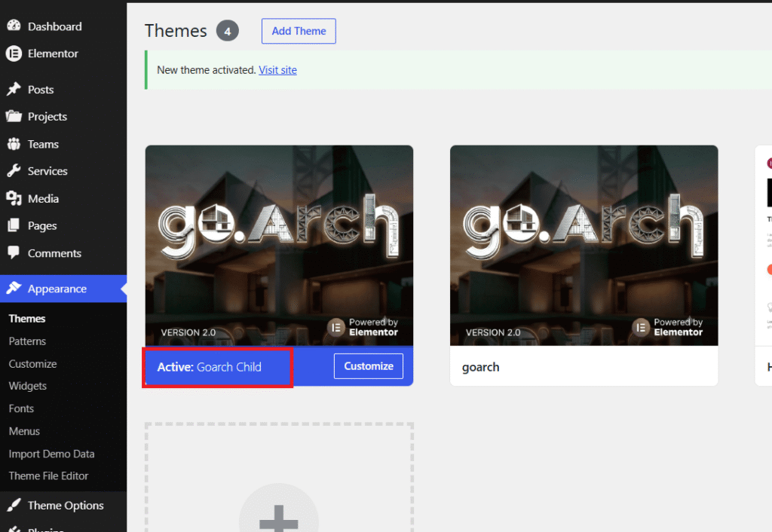Select Import Demo Data

pos(52,454)
